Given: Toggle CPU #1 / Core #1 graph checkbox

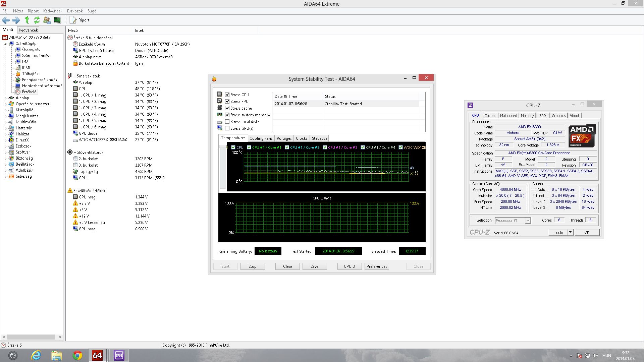Looking at the screenshot, I should [x=249, y=147].
